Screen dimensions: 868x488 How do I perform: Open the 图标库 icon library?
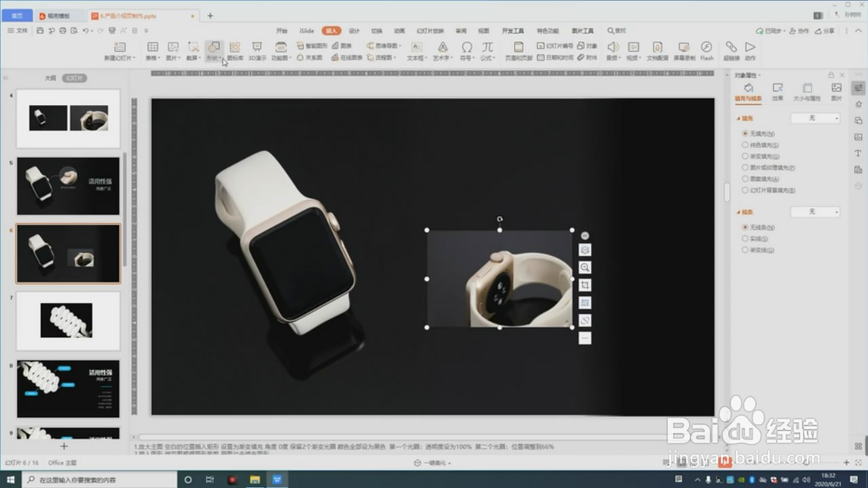point(235,51)
